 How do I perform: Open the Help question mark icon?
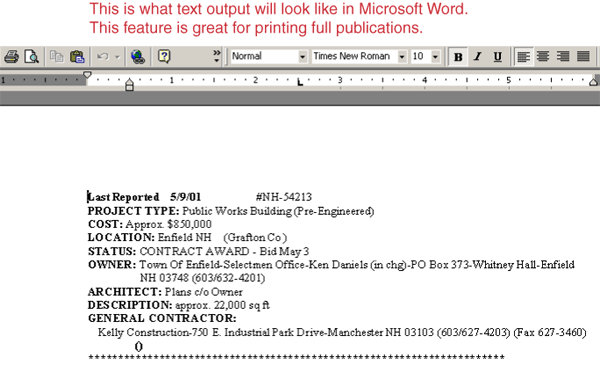164,57
